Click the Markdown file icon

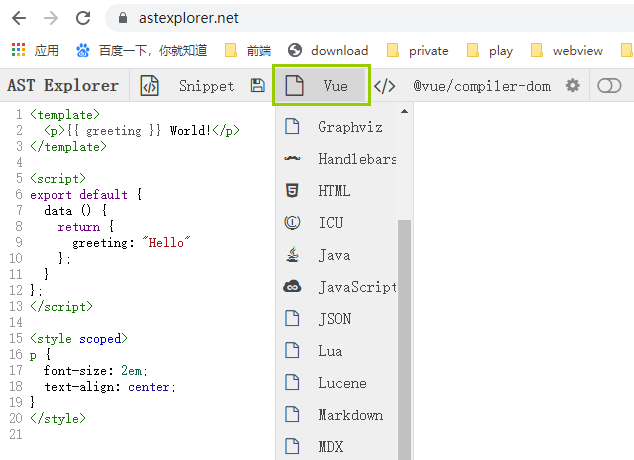click(292, 414)
